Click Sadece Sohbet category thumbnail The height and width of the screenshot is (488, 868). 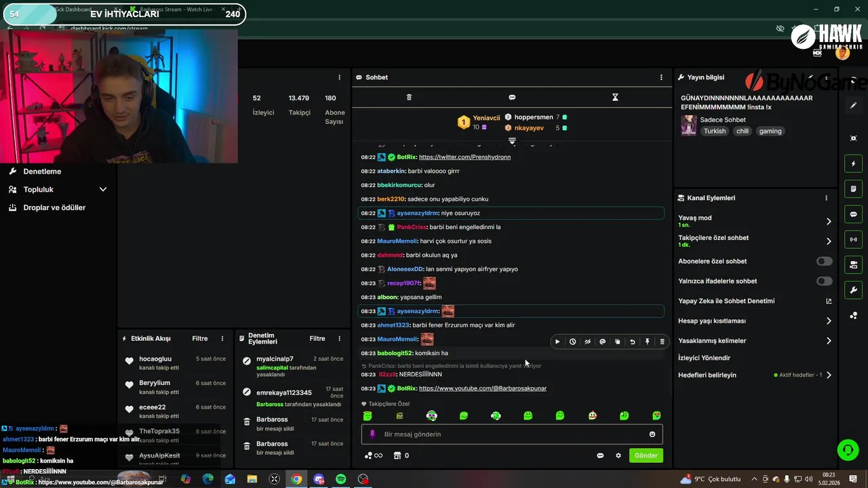tap(689, 125)
